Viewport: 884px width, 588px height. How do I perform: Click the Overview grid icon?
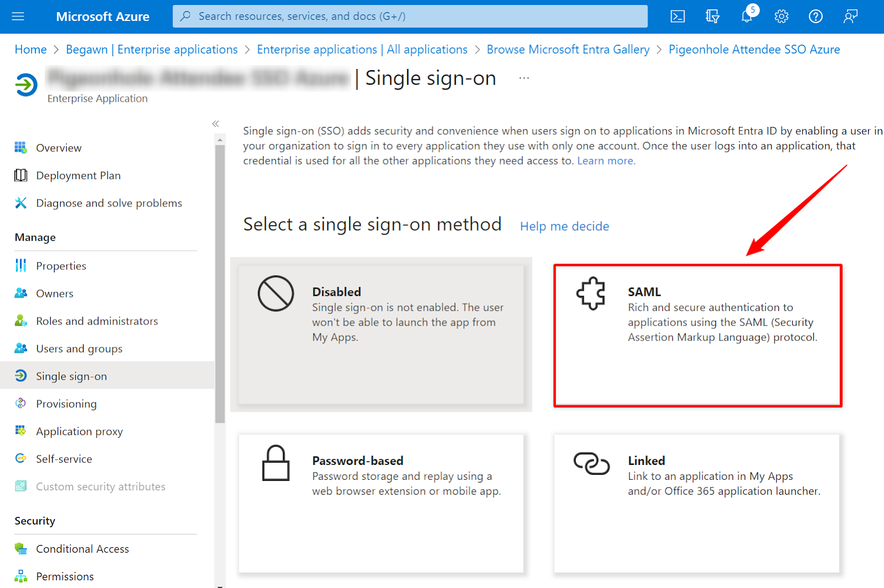[x=20, y=147]
